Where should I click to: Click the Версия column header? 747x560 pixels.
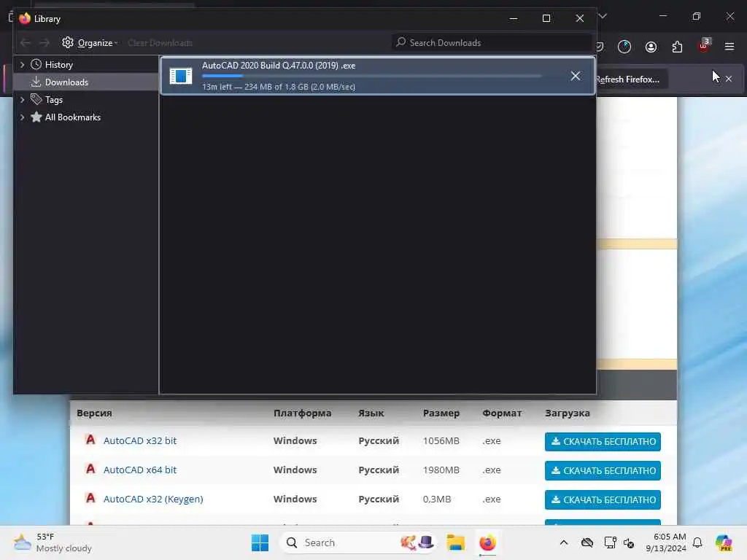coord(94,413)
